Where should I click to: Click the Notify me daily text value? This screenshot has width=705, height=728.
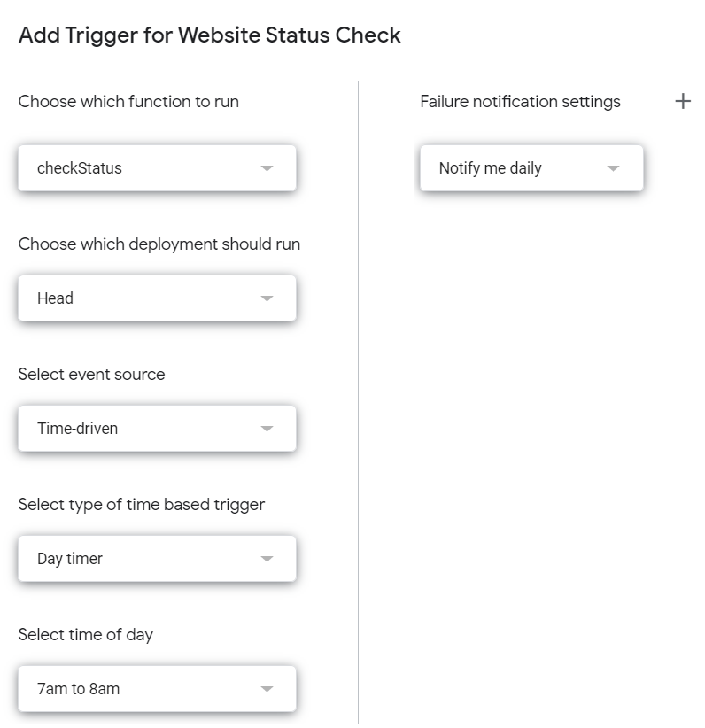click(x=490, y=168)
